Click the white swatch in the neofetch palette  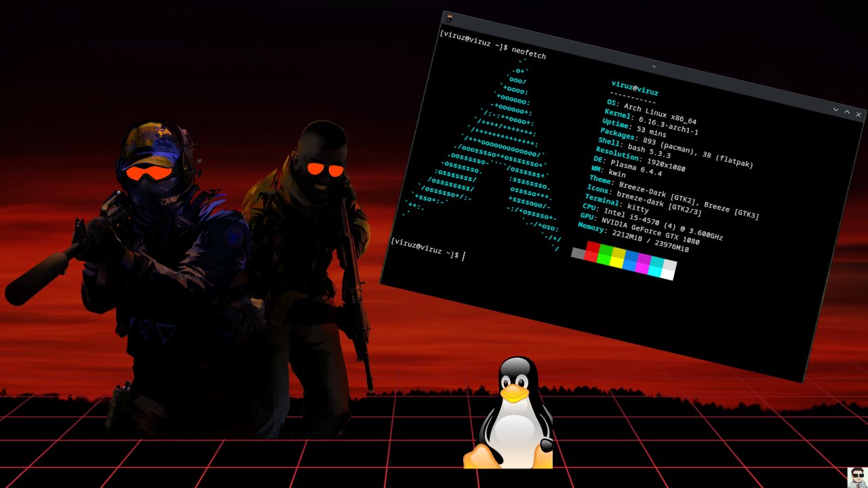click(x=669, y=270)
